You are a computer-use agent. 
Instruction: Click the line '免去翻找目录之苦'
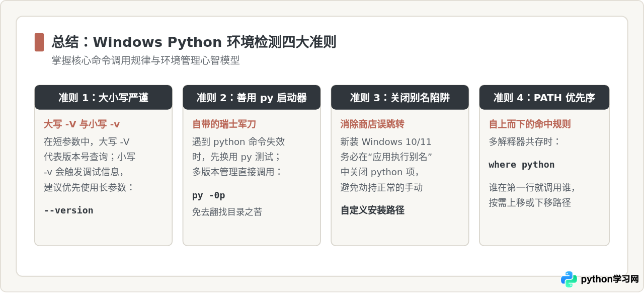click(x=227, y=212)
